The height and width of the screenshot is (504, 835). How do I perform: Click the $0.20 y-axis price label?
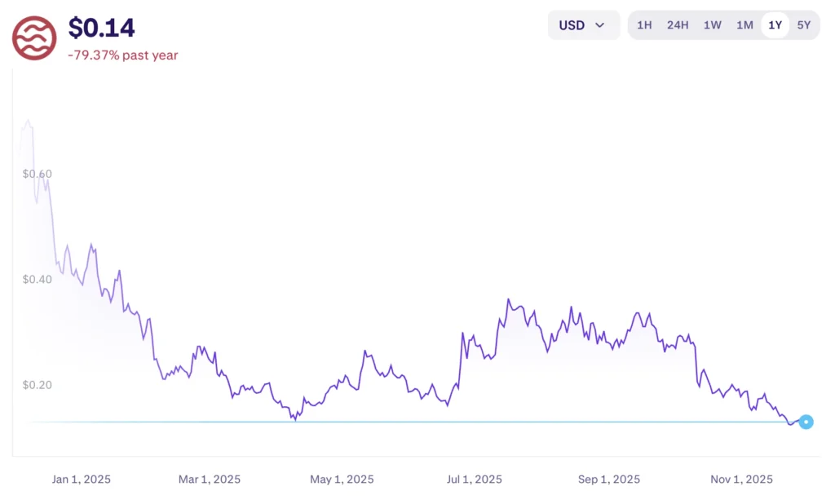click(37, 385)
